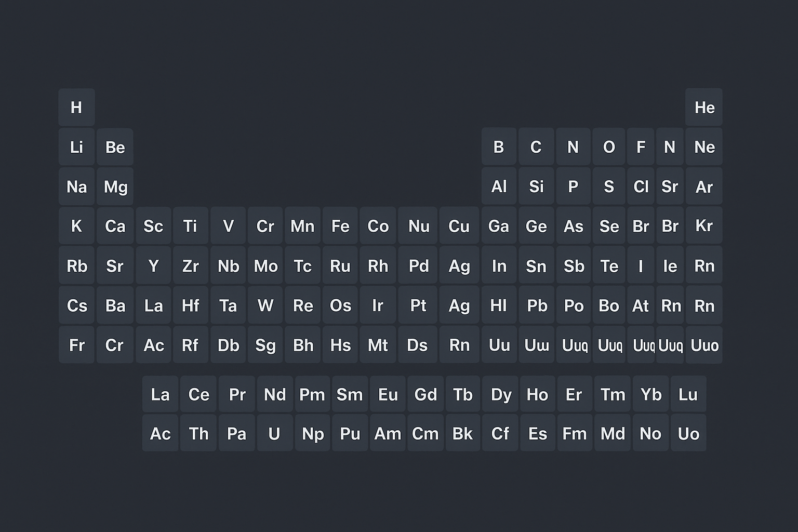Select the U uranium tile
Screen dimensions: 798x532
pyautogui.click(x=274, y=433)
